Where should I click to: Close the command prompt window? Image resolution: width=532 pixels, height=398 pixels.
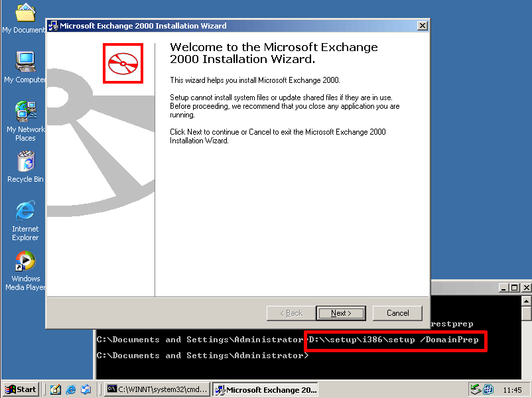pos(526,288)
